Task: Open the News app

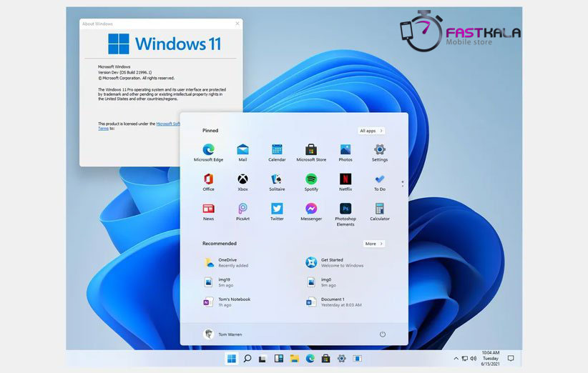Action: (x=208, y=212)
